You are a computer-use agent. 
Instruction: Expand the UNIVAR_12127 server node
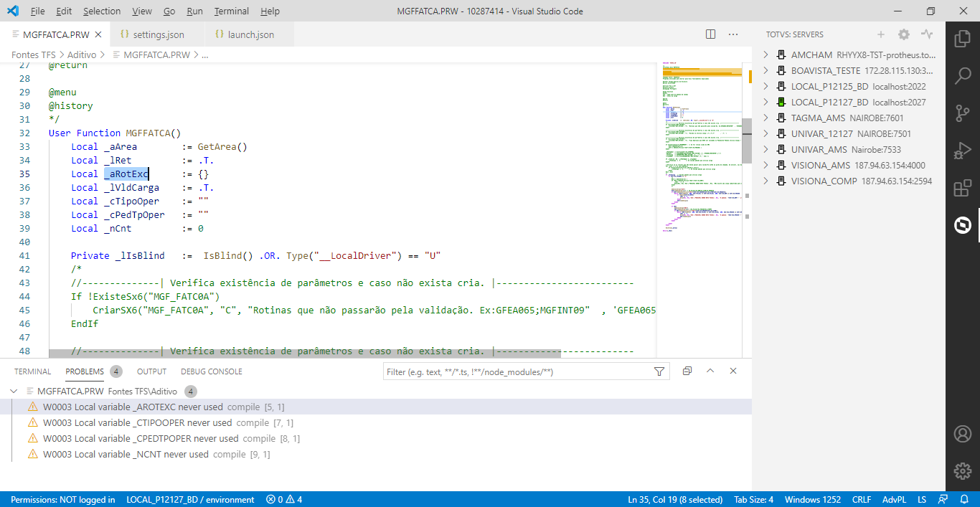coord(766,134)
